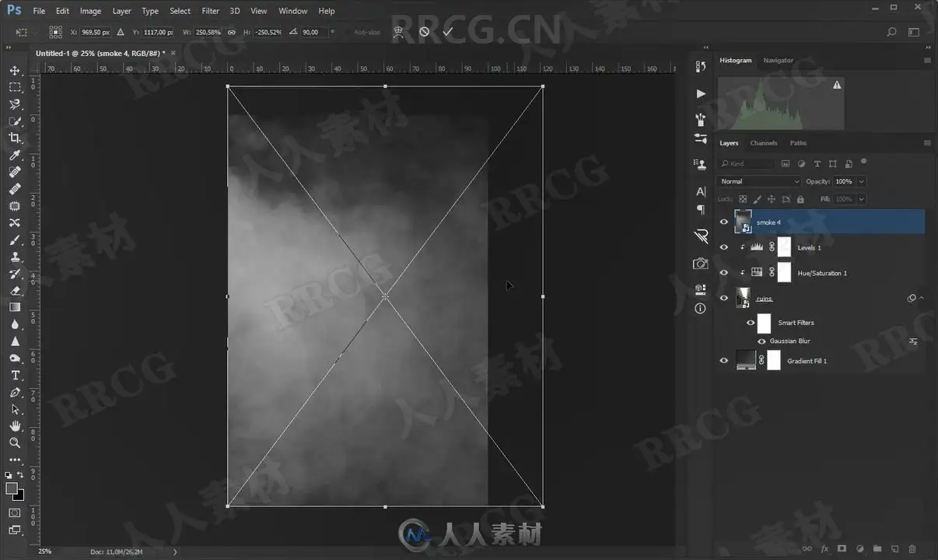Create a new layer button
This screenshot has width=938, height=560.
click(x=894, y=549)
